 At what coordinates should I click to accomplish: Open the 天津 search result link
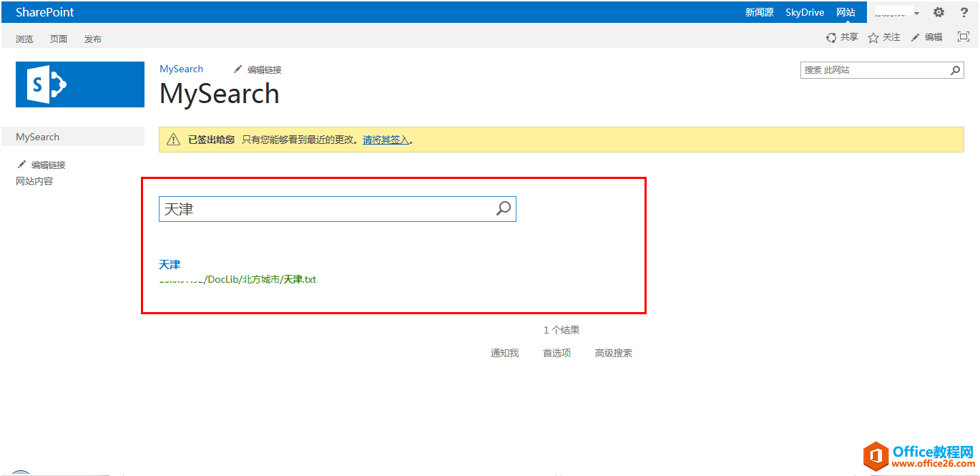169,264
